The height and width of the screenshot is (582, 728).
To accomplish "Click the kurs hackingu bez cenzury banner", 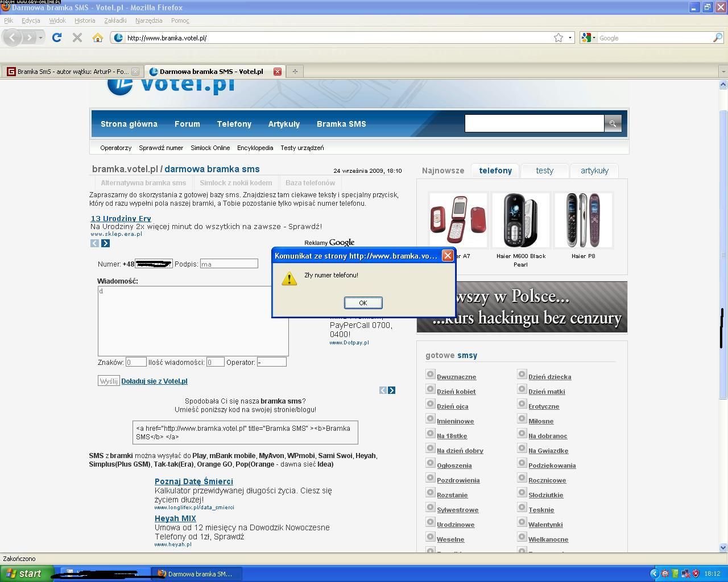I will 522,307.
